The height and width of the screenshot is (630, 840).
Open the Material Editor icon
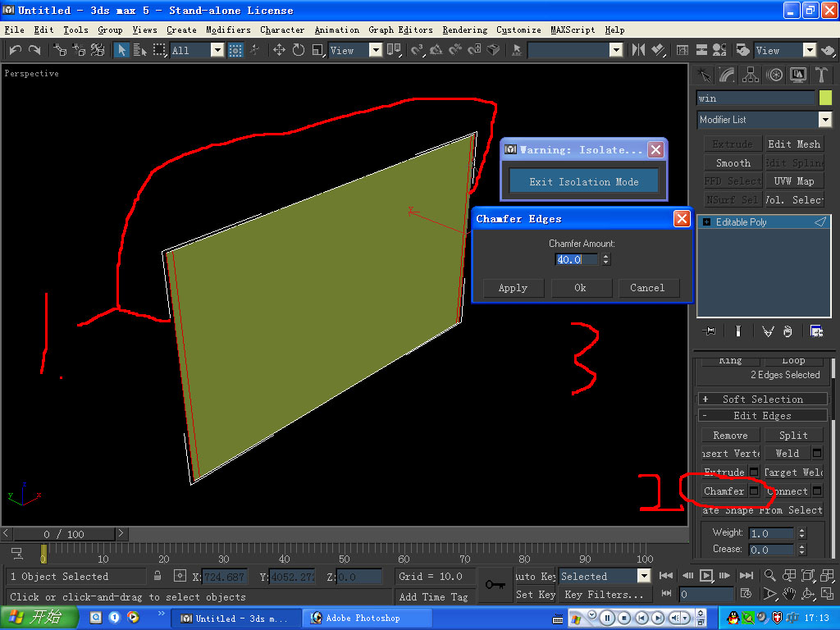(719, 50)
